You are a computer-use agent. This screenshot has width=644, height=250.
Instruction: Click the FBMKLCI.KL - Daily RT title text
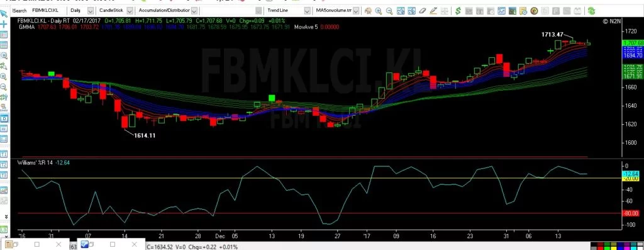[x=44, y=21]
